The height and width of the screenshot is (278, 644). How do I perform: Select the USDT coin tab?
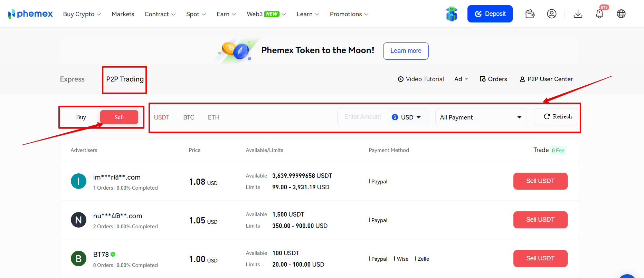[162, 117]
